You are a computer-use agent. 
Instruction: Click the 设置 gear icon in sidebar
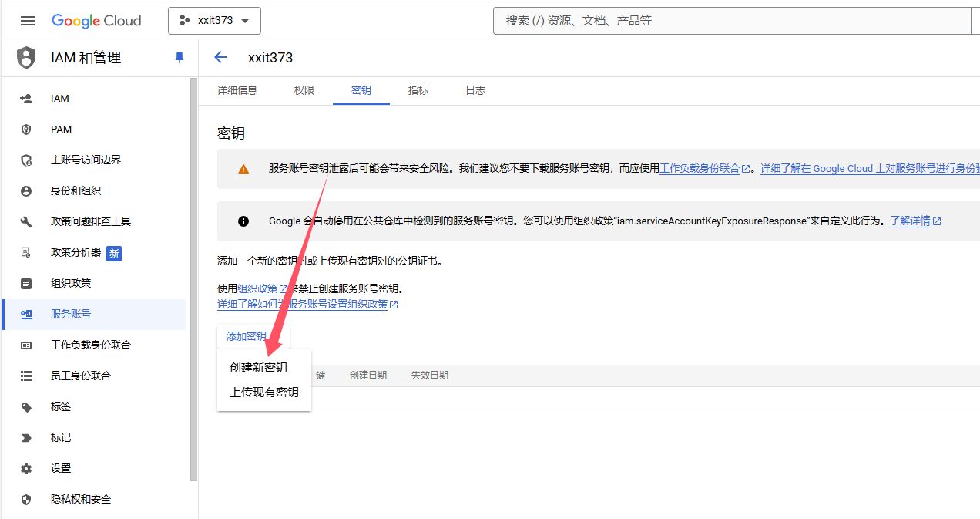click(26, 469)
